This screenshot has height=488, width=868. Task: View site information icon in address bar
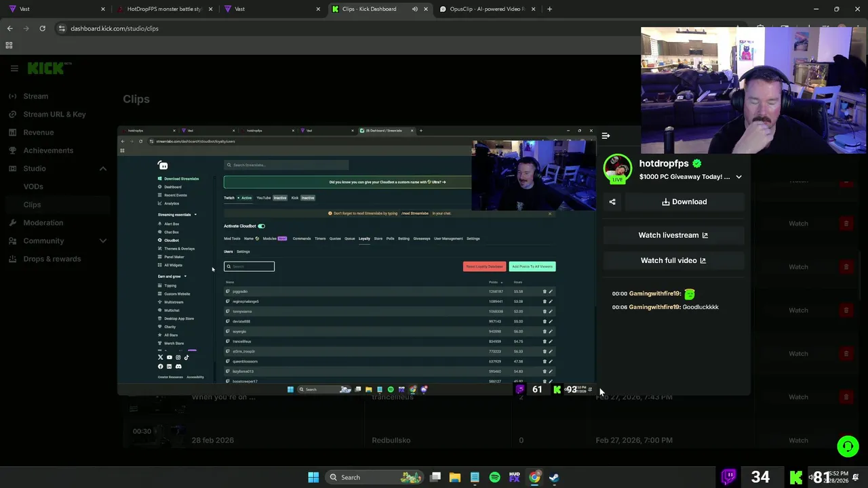[x=62, y=28]
